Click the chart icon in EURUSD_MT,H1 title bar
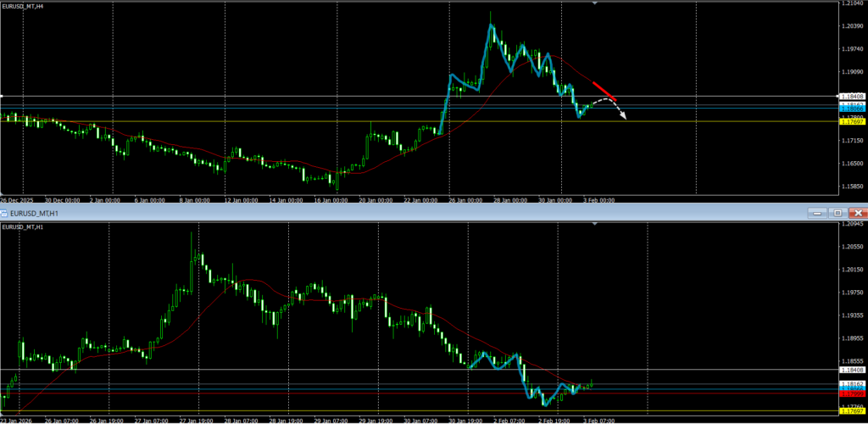Image resolution: width=868 pixels, height=424 pixels. tap(5, 213)
